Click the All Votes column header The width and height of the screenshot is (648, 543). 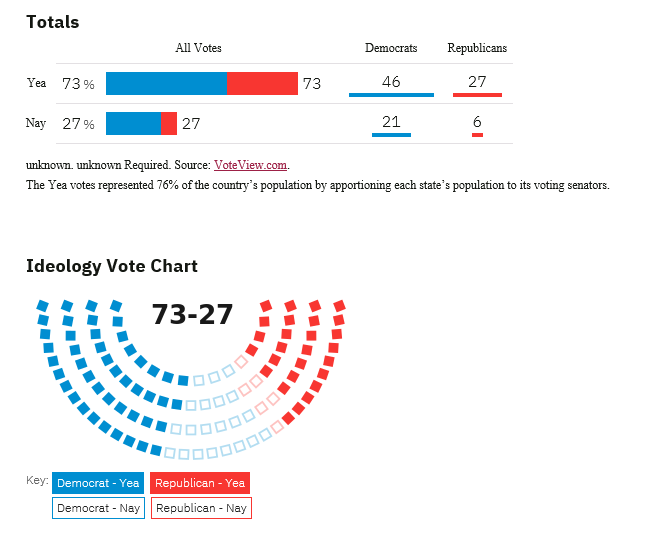pos(198,48)
